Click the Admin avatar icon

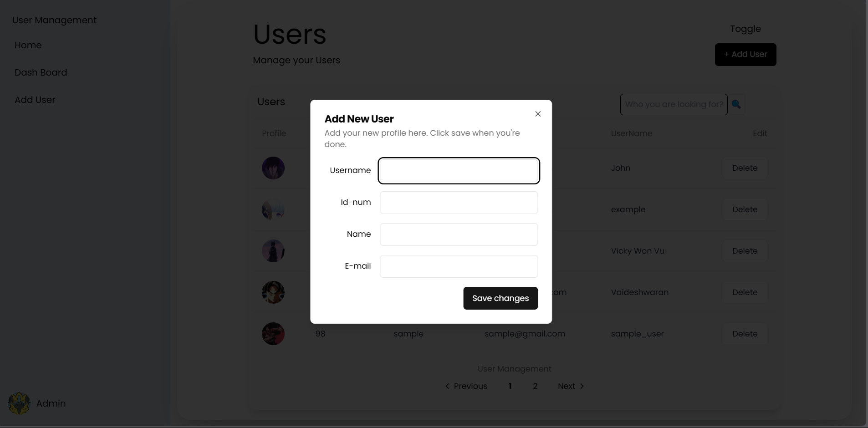(19, 403)
